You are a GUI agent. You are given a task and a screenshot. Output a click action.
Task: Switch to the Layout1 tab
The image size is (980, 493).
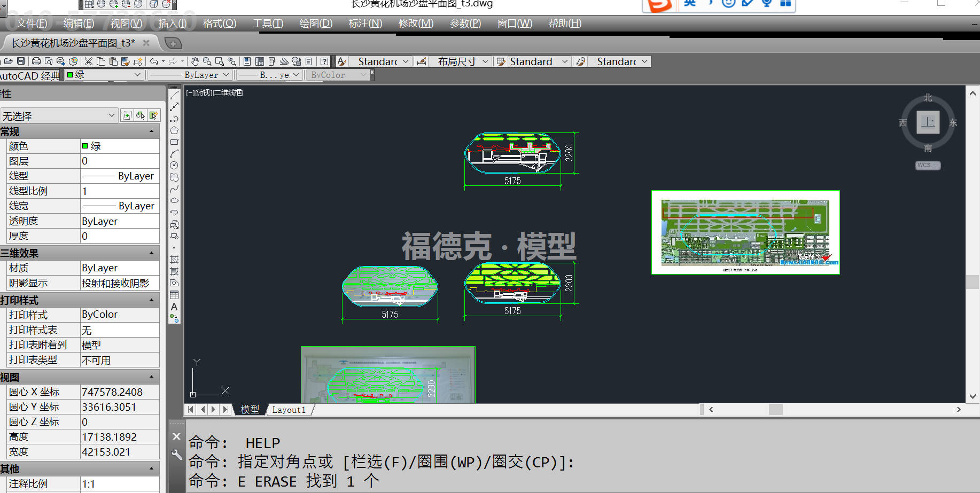pyautogui.click(x=289, y=410)
